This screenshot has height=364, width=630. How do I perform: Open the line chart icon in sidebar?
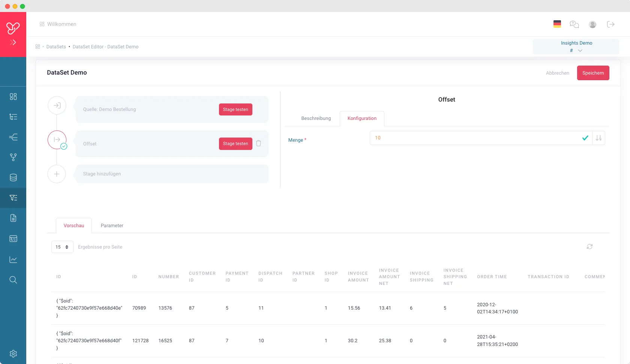click(x=13, y=259)
